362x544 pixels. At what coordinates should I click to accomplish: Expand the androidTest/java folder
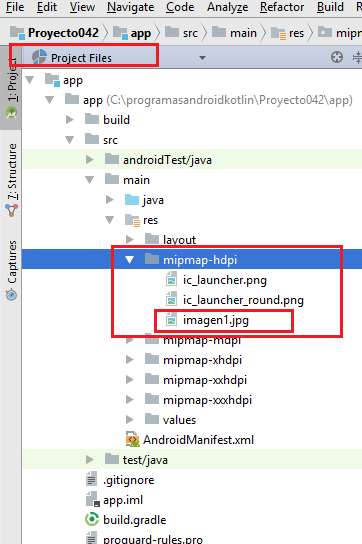[90, 160]
